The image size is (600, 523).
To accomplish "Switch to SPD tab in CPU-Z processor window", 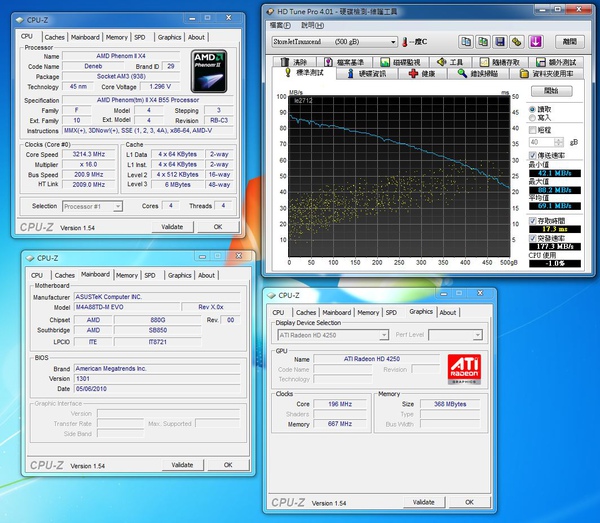I will click(x=140, y=37).
